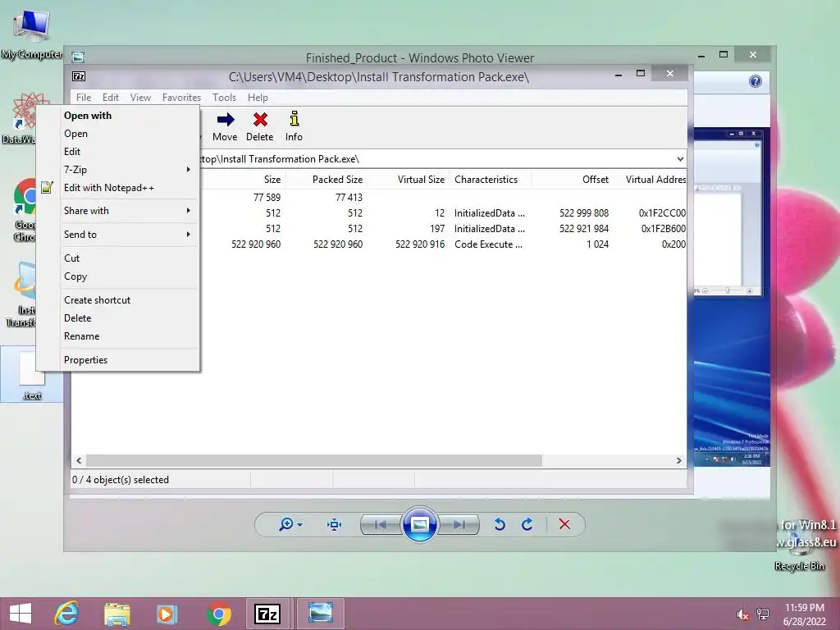Choose Cut in the context menu
The height and width of the screenshot is (630, 840).
129,258
